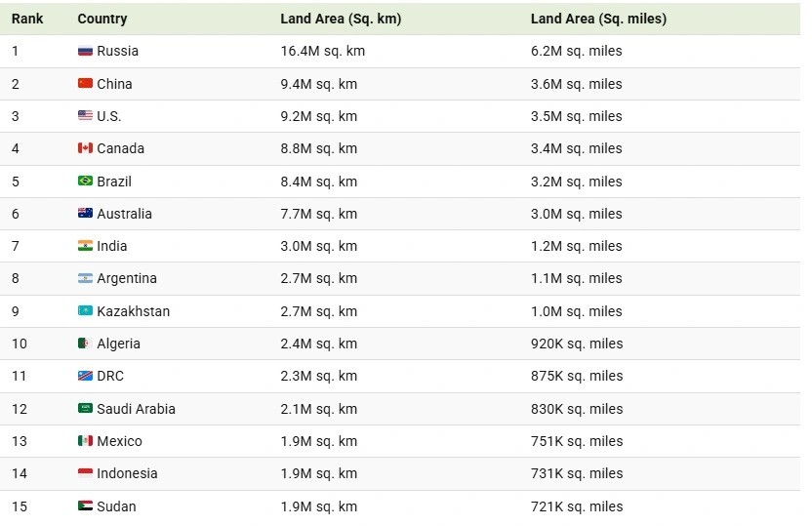Select the Brazil flag icon

coord(86,181)
